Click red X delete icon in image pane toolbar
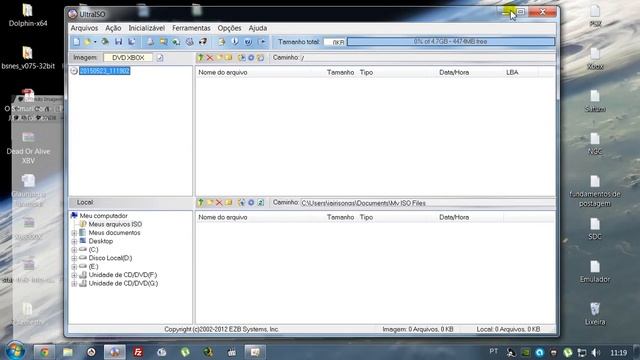640x360 pixels. coord(210,58)
